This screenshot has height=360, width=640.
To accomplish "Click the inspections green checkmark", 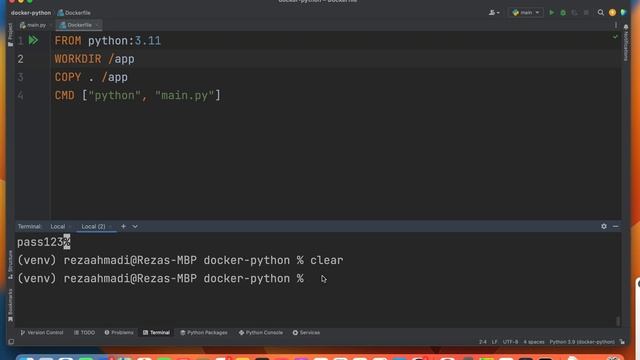I will coord(615,37).
